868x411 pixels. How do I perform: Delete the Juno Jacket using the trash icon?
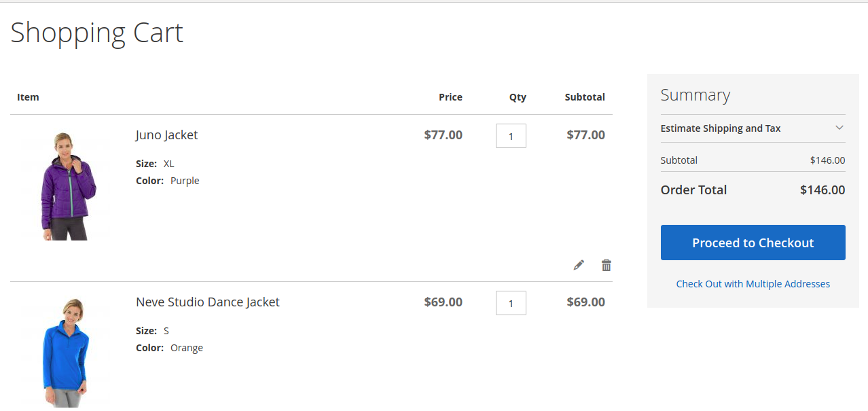click(x=606, y=265)
